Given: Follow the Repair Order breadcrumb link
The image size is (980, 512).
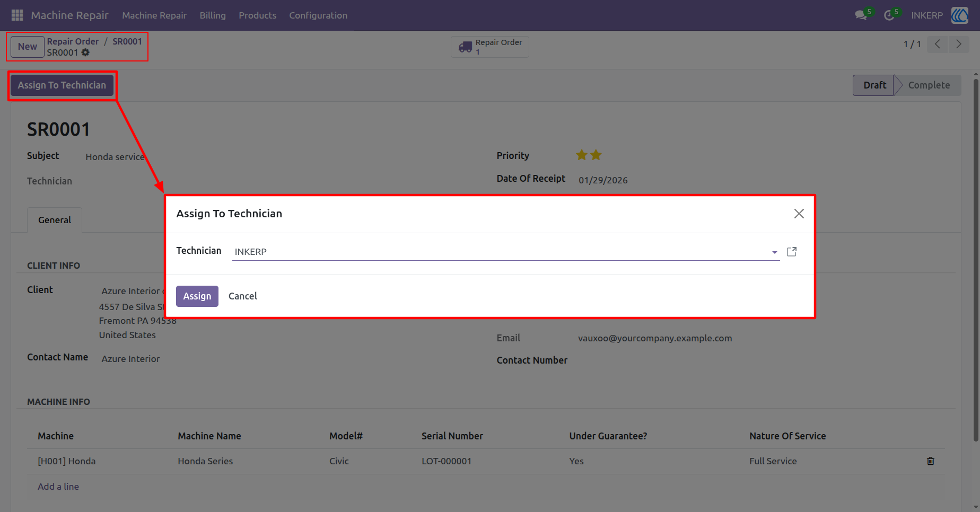Looking at the screenshot, I should [73, 41].
